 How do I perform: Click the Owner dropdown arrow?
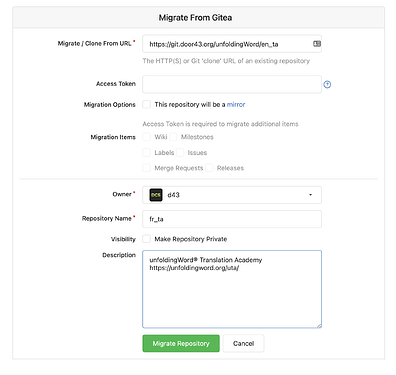(x=310, y=195)
